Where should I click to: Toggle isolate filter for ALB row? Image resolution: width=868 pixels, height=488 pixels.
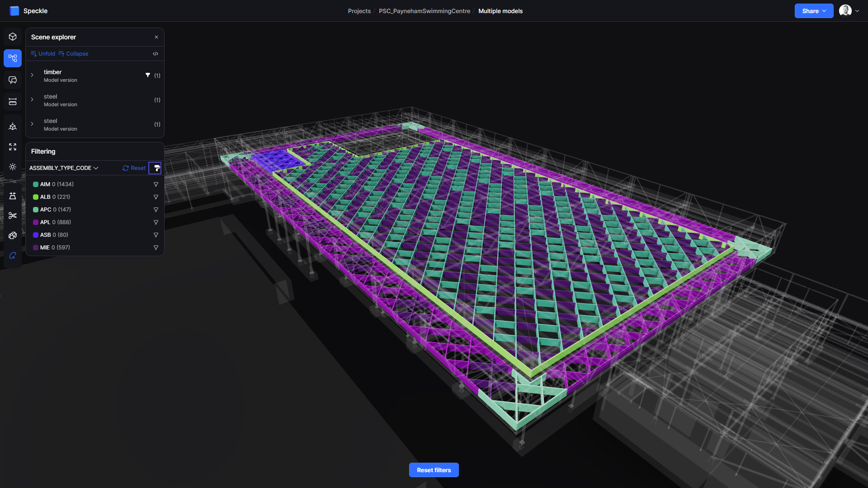coord(156,197)
